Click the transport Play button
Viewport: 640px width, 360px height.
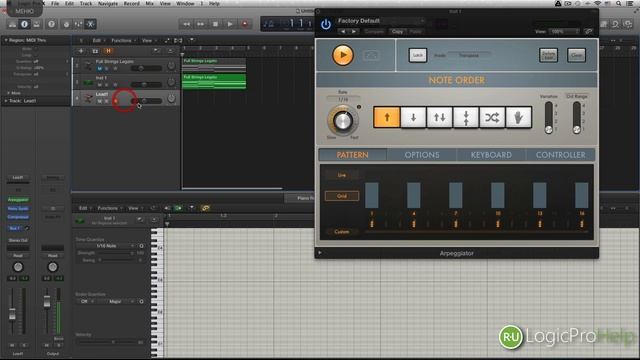pyautogui.click(x=230, y=24)
